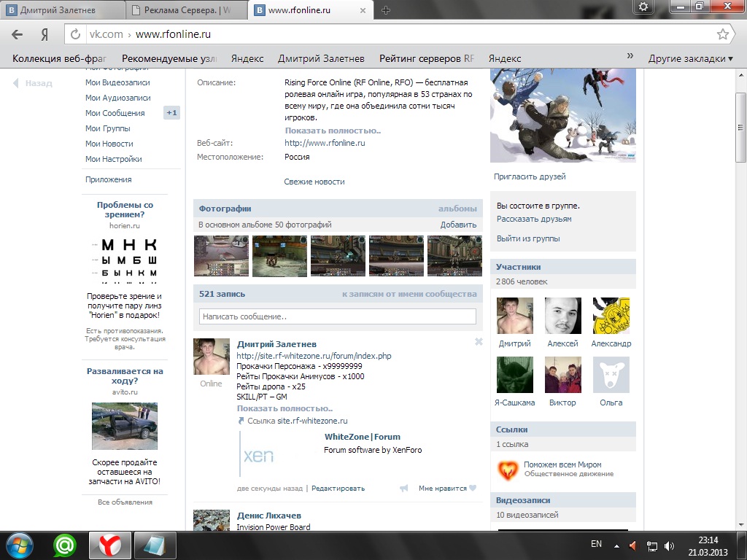Open member Ольга's avatar

pyautogui.click(x=611, y=375)
